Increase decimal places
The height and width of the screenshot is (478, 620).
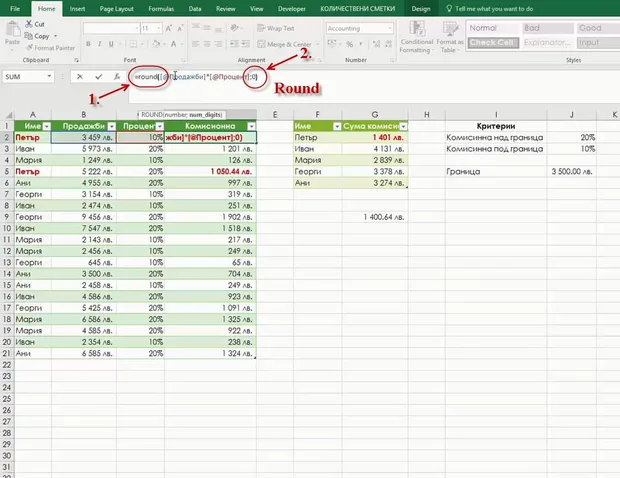[376, 44]
